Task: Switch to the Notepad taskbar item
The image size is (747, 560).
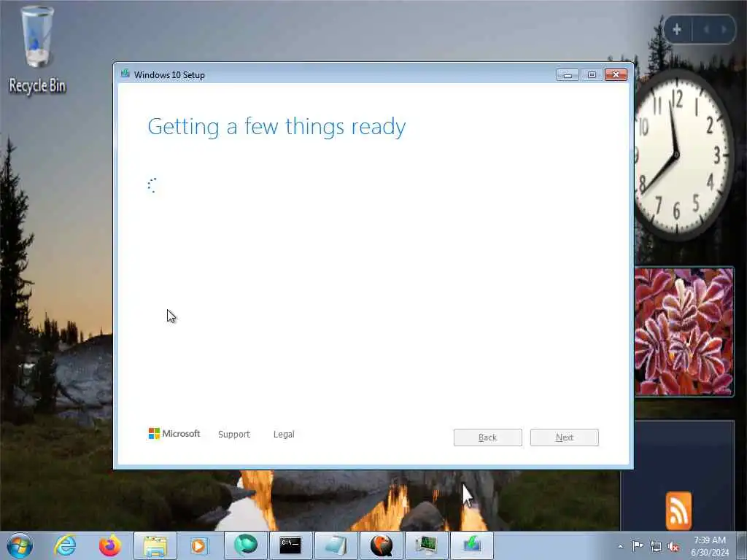Action: (336, 545)
